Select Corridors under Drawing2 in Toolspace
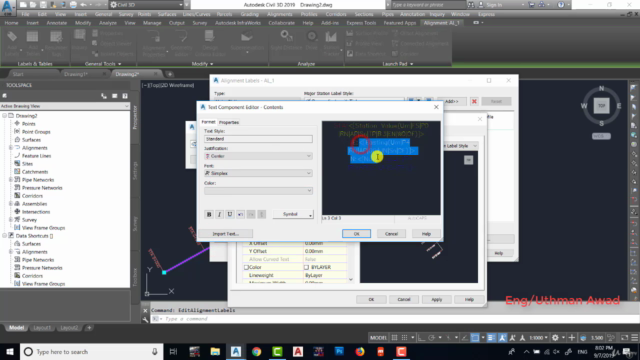Viewport: 640px width, 360px height. pos(32,196)
